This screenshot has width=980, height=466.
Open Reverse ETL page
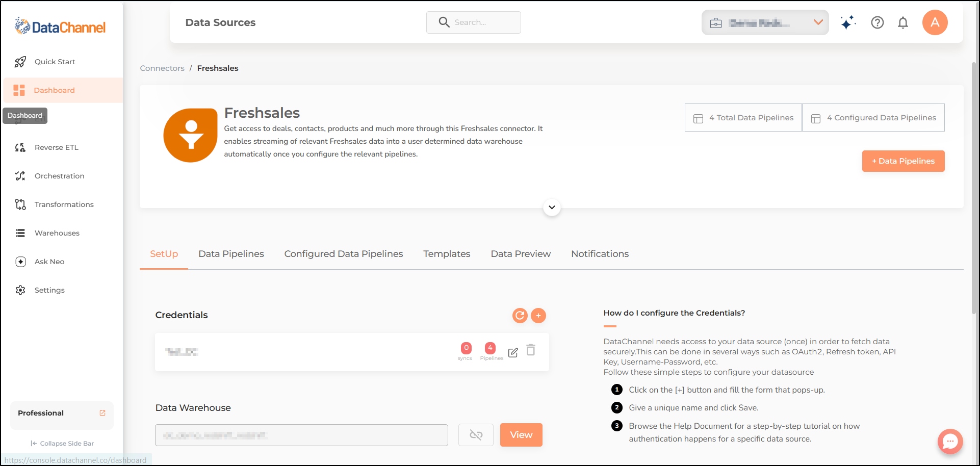[x=57, y=147]
